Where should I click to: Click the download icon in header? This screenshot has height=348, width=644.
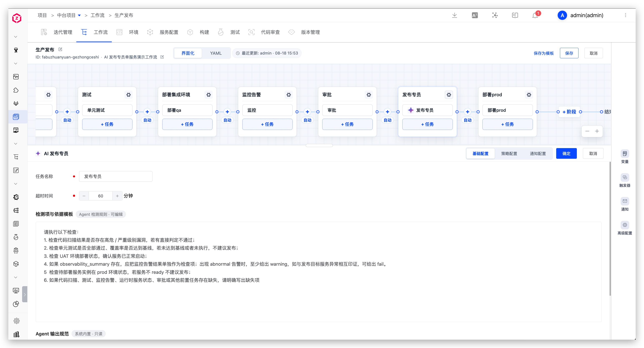coord(454,15)
